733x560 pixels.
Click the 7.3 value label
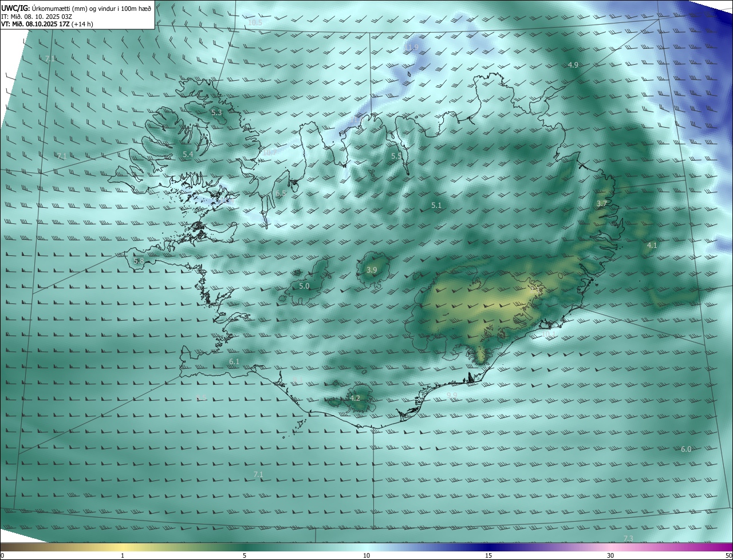(628, 538)
